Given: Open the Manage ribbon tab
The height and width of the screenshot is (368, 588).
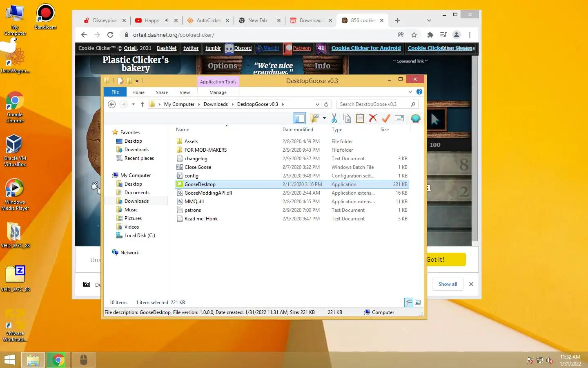Looking at the screenshot, I should tap(218, 92).
